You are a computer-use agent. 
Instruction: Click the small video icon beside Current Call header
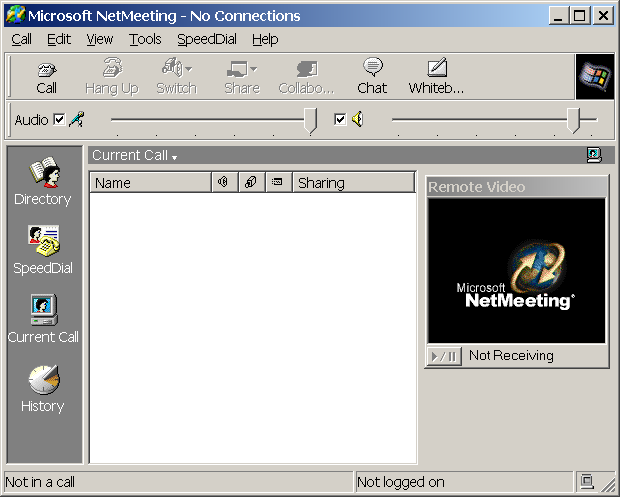point(594,155)
